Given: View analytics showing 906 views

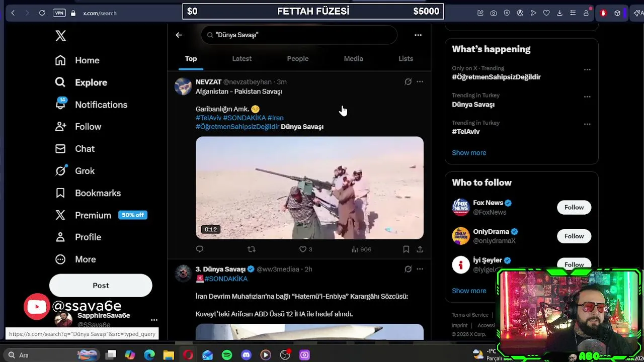Looking at the screenshot, I should 361,249.
